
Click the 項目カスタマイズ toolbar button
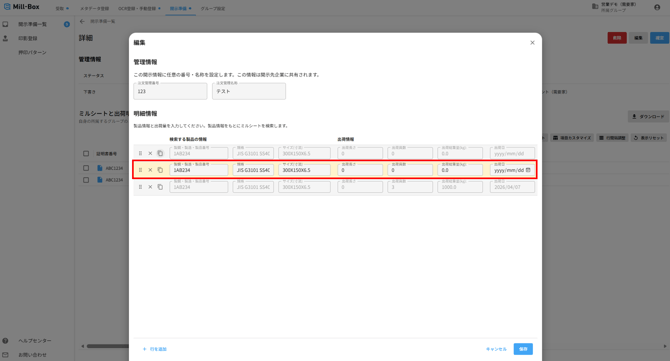pyautogui.click(x=572, y=138)
